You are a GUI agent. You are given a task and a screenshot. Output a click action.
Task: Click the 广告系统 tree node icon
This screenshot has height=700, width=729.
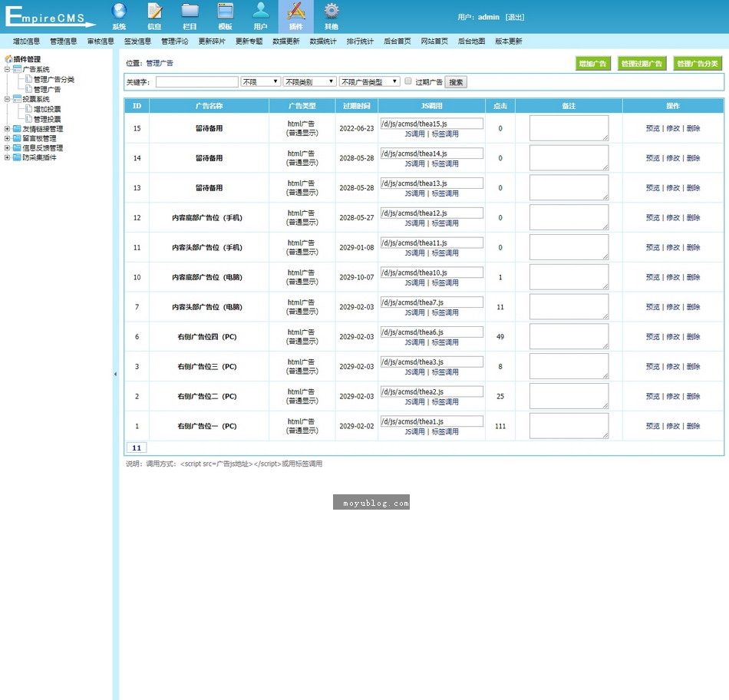[17, 69]
